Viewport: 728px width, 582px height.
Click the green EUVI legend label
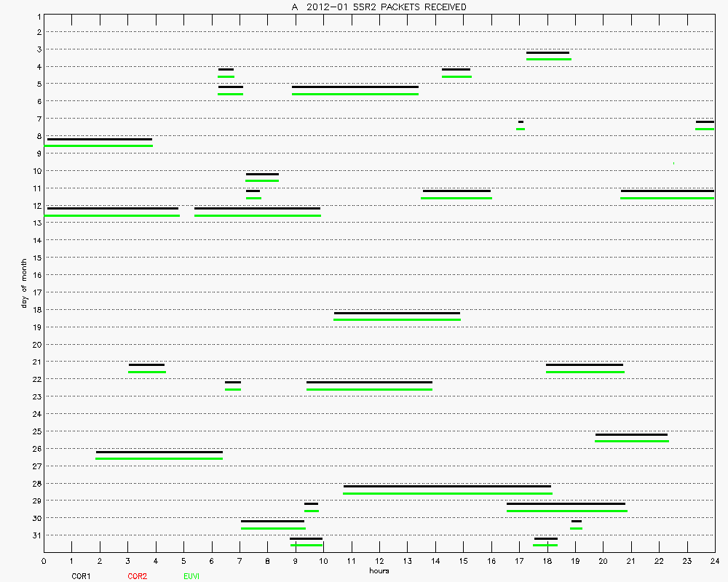tap(192, 576)
